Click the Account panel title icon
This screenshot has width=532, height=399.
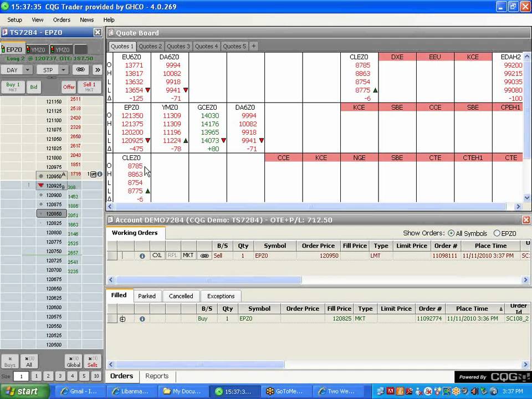(x=110, y=220)
